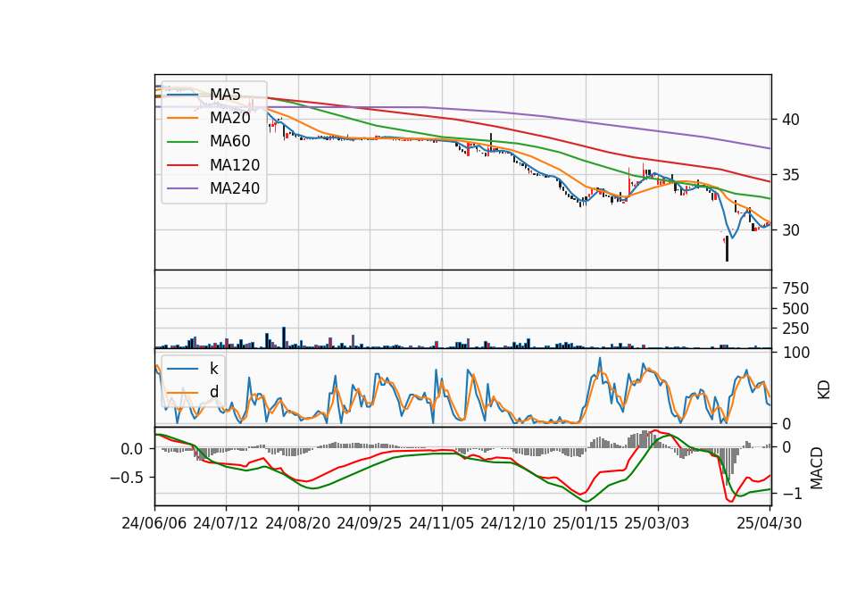Click the 25/03/03 date label
Viewport: 857px width, 616px height.
(657, 523)
